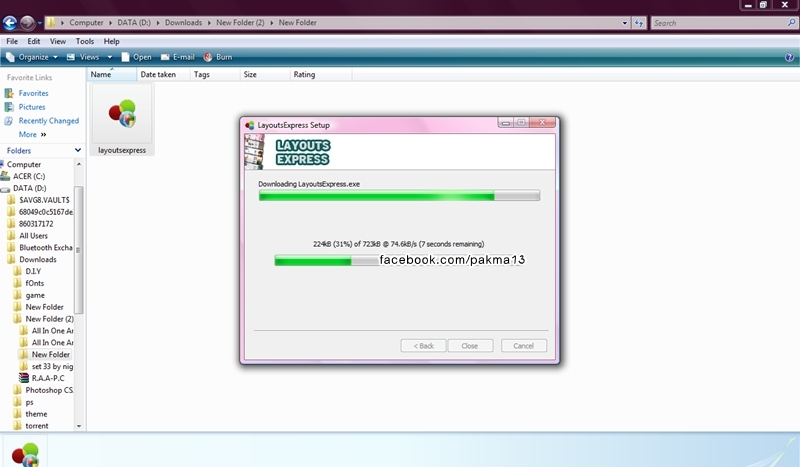This screenshot has height=467, width=800.
Task: Open the File menu
Action: (x=12, y=41)
